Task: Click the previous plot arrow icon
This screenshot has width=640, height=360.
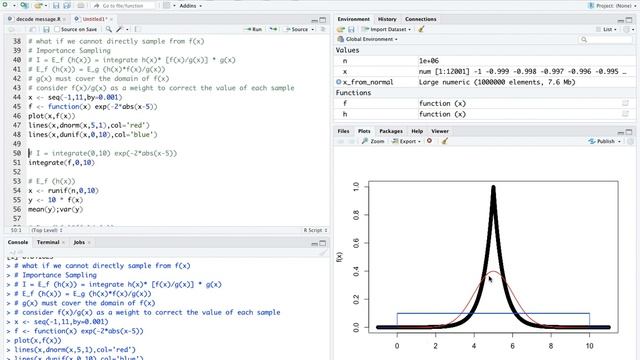Action: point(340,141)
